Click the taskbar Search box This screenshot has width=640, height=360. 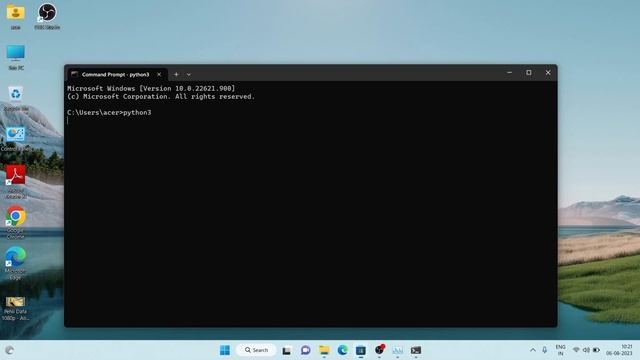(x=256, y=350)
